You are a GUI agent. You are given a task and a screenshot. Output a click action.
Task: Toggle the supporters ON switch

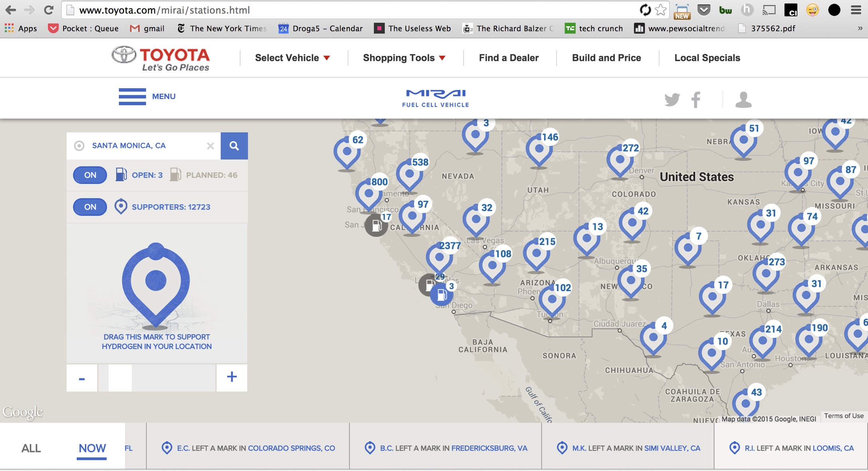pos(90,207)
